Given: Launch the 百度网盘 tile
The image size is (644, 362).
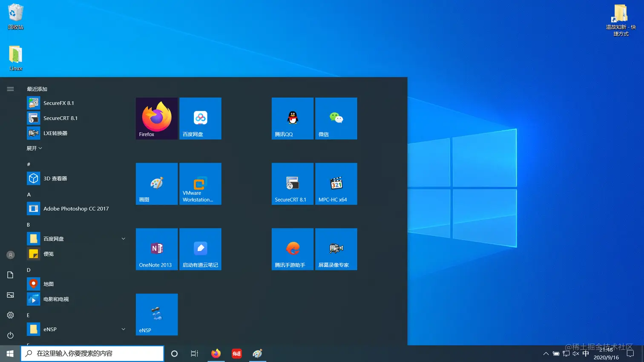Looking at the screenshot, I should point(200,118).
